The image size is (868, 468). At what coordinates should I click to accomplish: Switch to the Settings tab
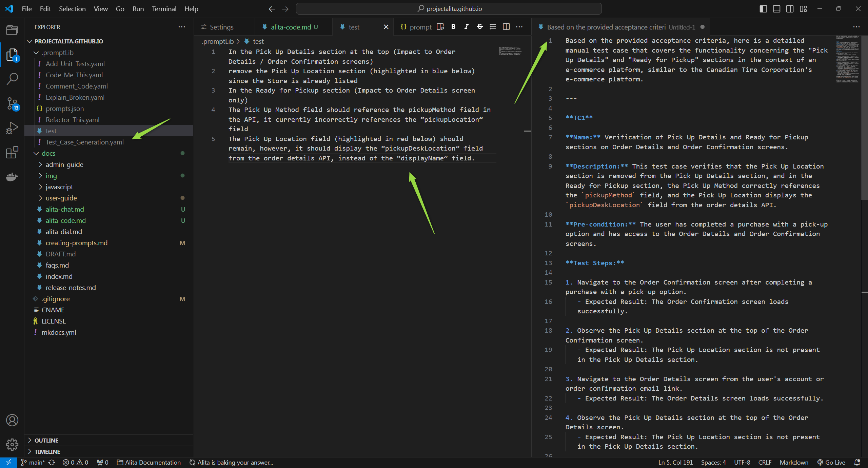pos(221,27)
